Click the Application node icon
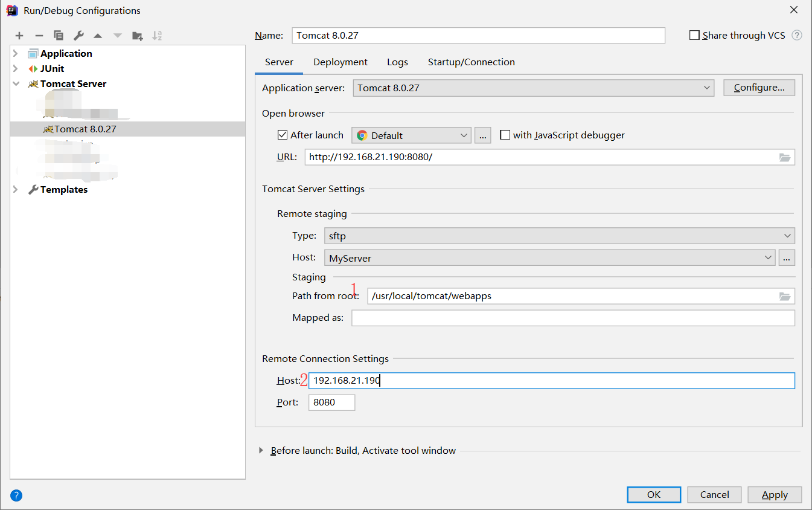 click(x=33, y=53)
